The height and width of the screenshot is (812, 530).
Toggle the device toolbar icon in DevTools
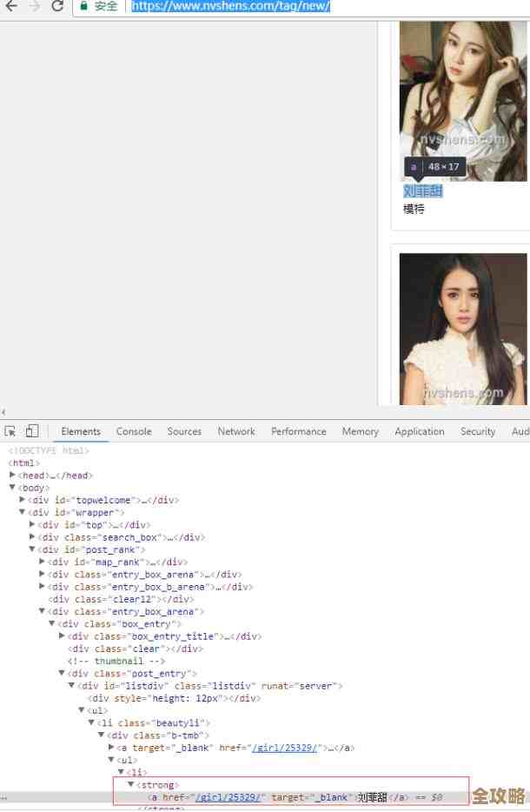[x=32, y=431]
